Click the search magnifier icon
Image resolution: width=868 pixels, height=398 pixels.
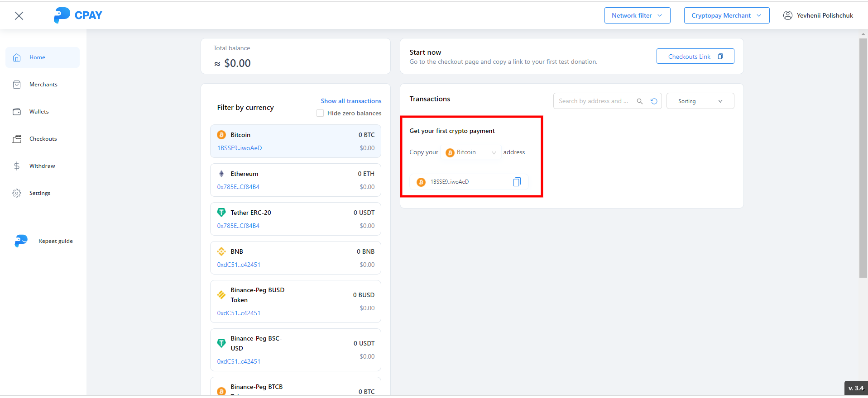point(640,101)
